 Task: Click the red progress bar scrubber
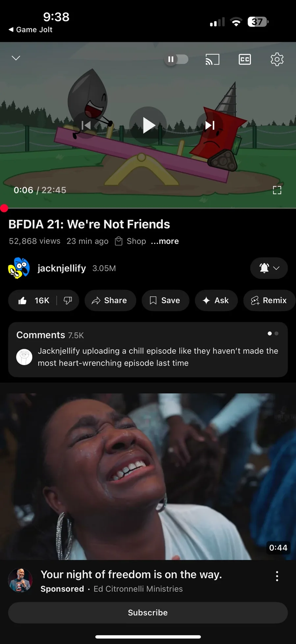coord(4,208)
